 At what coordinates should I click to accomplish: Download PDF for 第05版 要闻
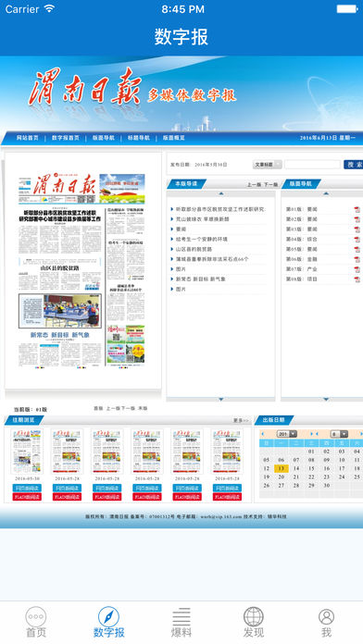(x=357, y=249)
